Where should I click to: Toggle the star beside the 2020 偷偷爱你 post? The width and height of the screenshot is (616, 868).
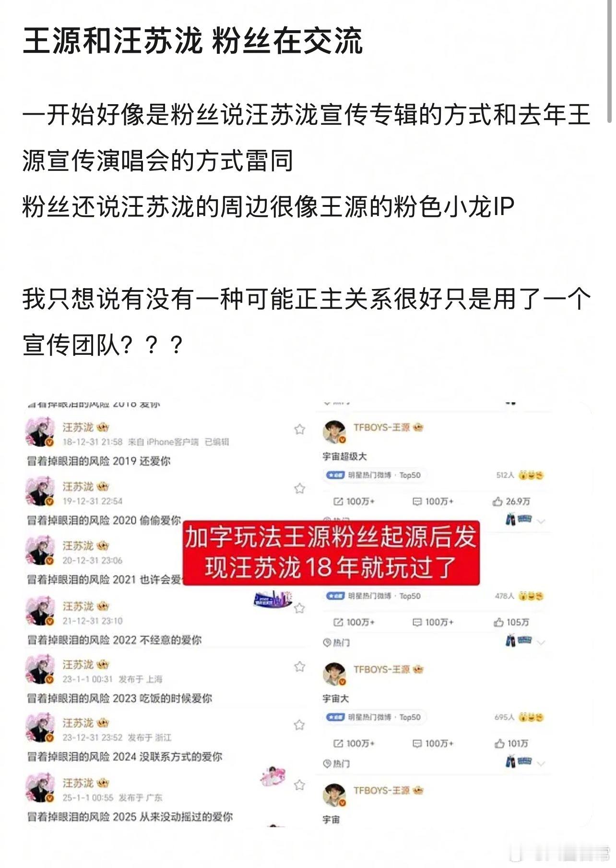(x=300, y=489)
